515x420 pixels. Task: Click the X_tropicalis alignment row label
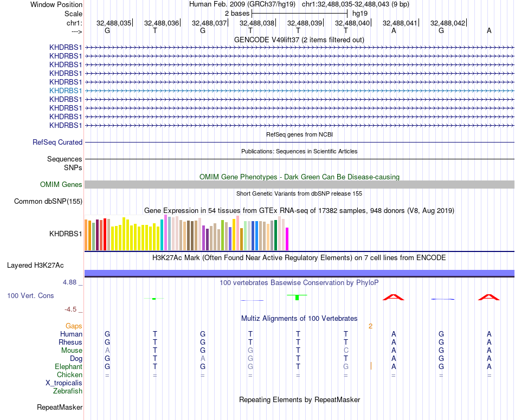[x=64, y=383]
